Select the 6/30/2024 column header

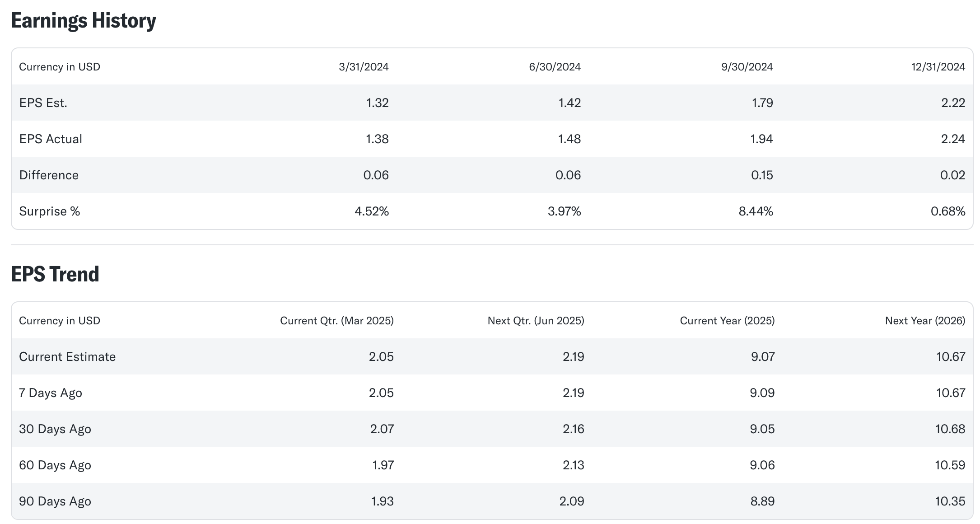click(x=555, y=67)
